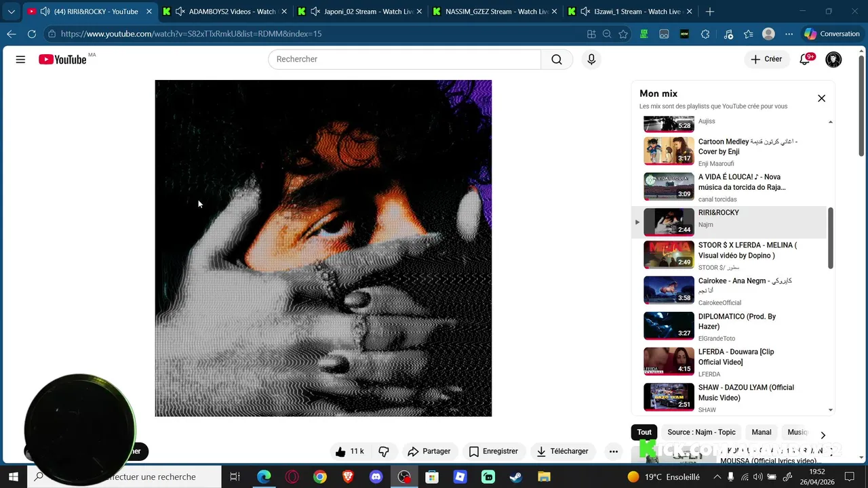Switch to NASSIM_GZEZ Stream tab
Viewport: 868px width, 488px height.
pyautogui.click(x=495, y=12)
